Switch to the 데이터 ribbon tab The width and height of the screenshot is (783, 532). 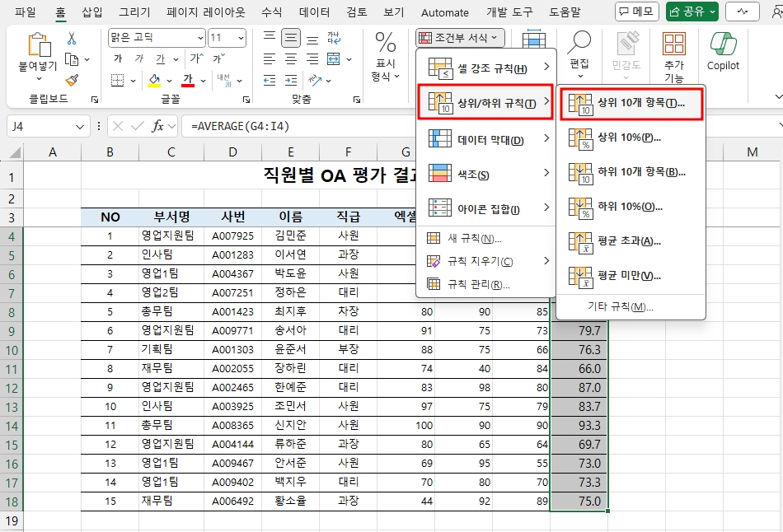click(315, 12)
